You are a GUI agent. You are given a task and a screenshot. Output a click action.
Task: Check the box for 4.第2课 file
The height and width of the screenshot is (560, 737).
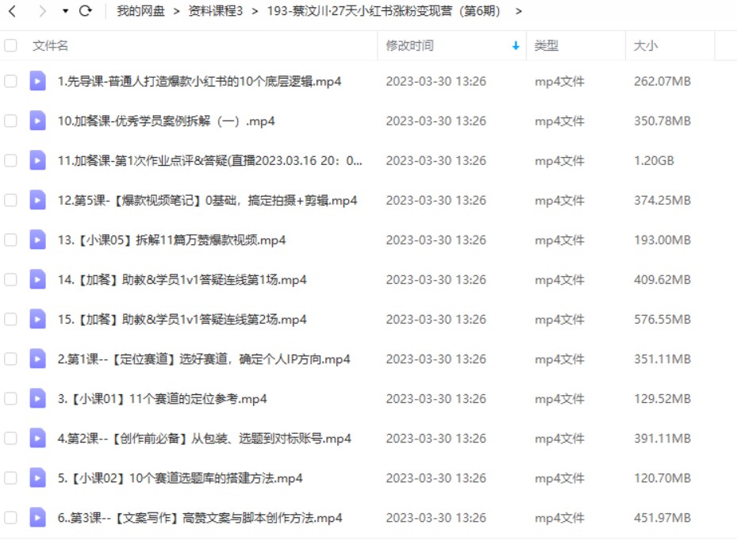(10, 439)
